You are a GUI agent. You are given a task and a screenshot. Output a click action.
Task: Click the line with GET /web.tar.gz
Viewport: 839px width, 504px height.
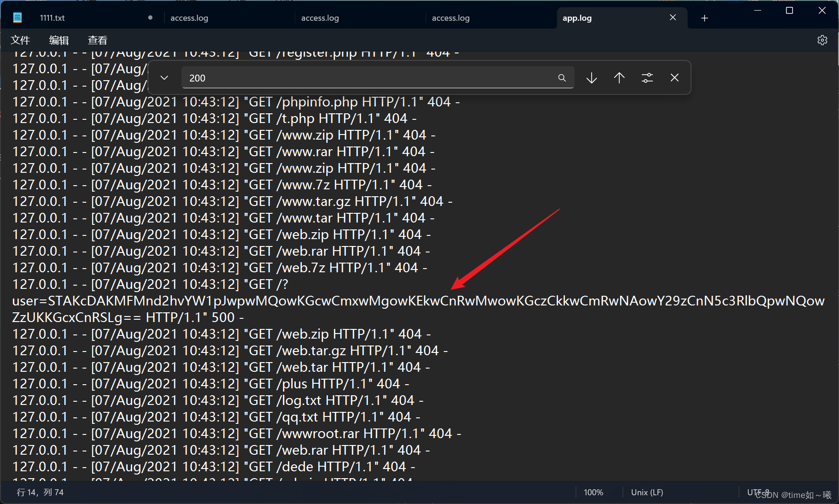pyautogui.click(x=230, y=351)
